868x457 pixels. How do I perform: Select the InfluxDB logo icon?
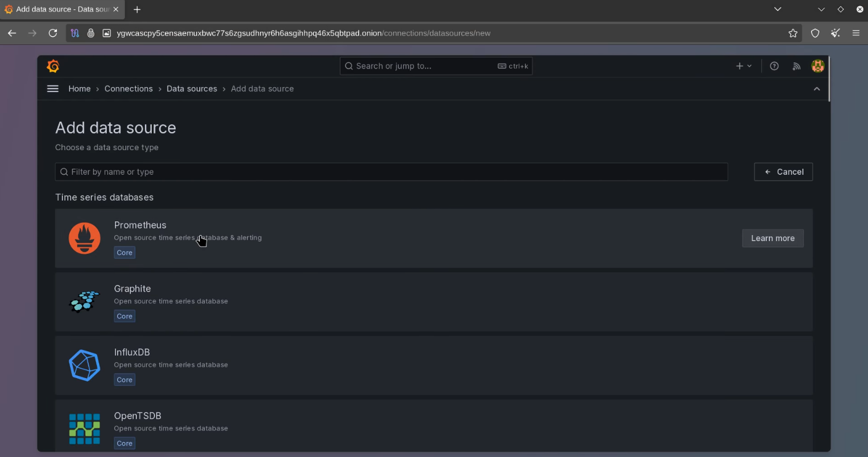(x=84, y=365)
